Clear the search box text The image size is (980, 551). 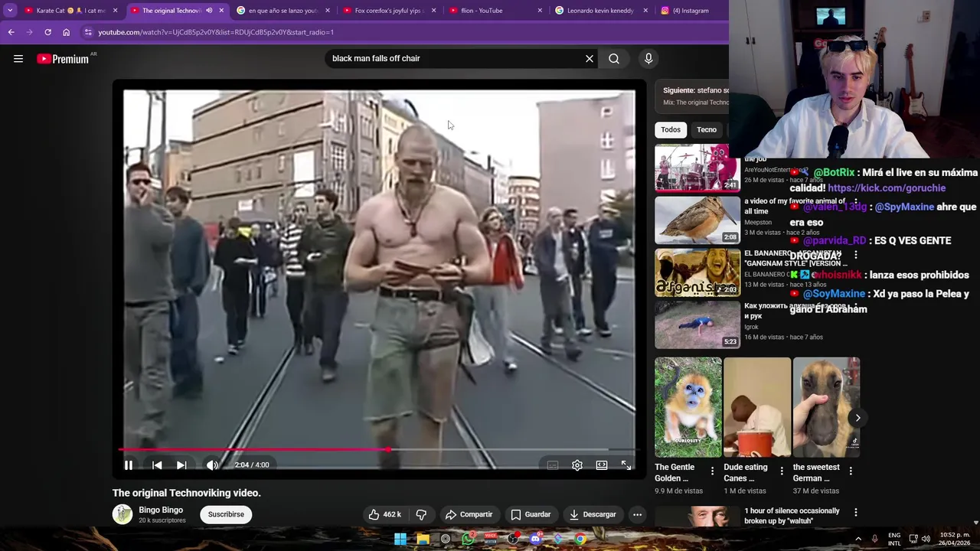(590, 59)
